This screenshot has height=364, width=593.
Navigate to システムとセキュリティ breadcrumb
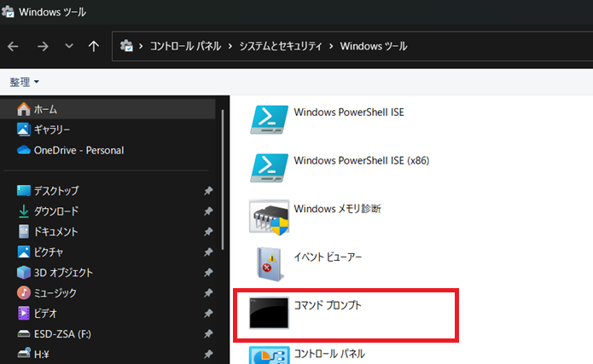click(281, 46)
